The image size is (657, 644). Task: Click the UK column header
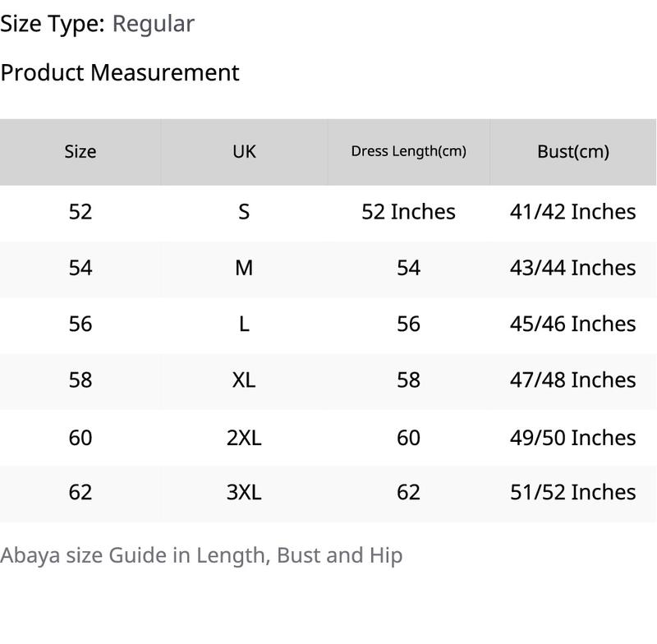[x=244, y=151]
